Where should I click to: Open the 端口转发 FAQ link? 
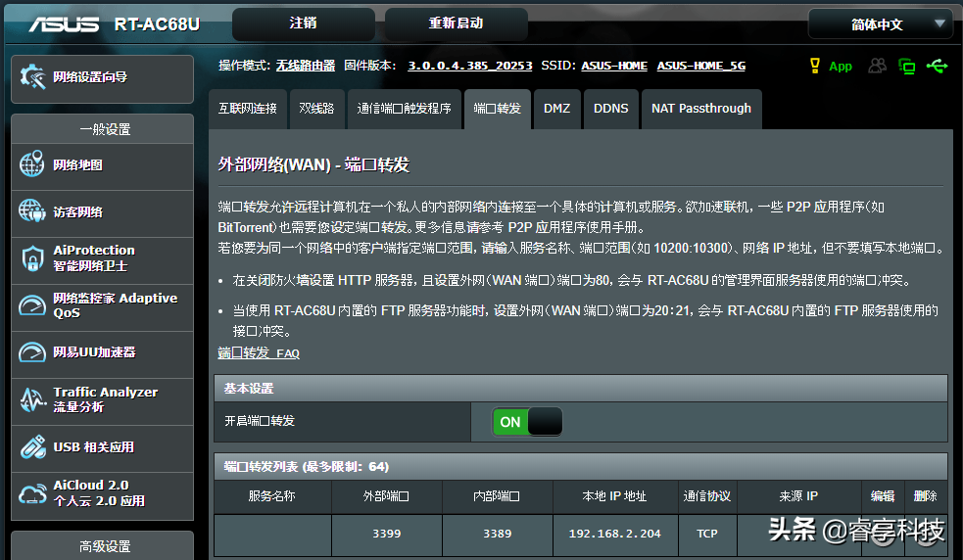click(259, 353)
